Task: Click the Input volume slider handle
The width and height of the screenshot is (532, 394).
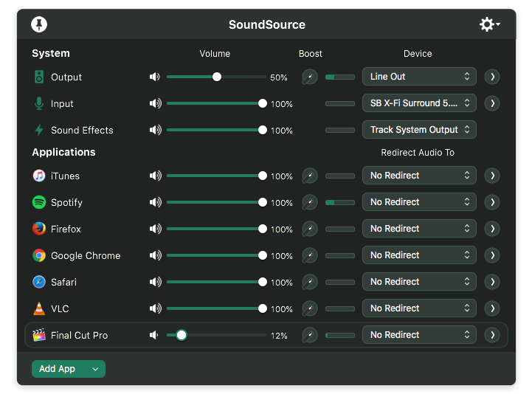Action: pos(262,103)
